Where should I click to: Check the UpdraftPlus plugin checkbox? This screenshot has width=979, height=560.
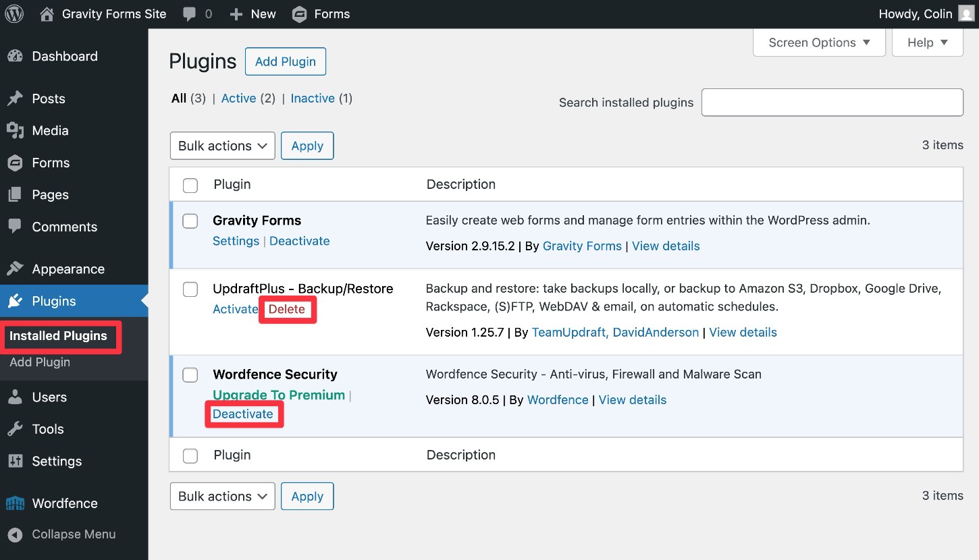tap(190, 289)
